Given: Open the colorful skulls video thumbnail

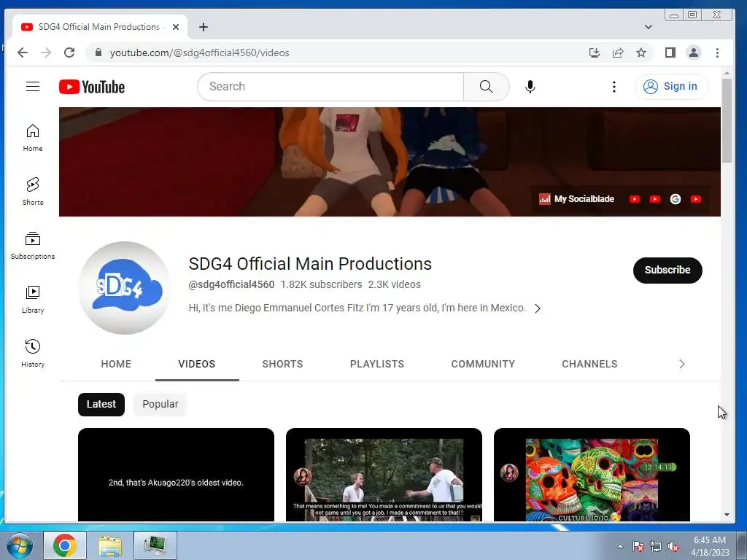Looking at the screenshot, I should pos(592,475).
